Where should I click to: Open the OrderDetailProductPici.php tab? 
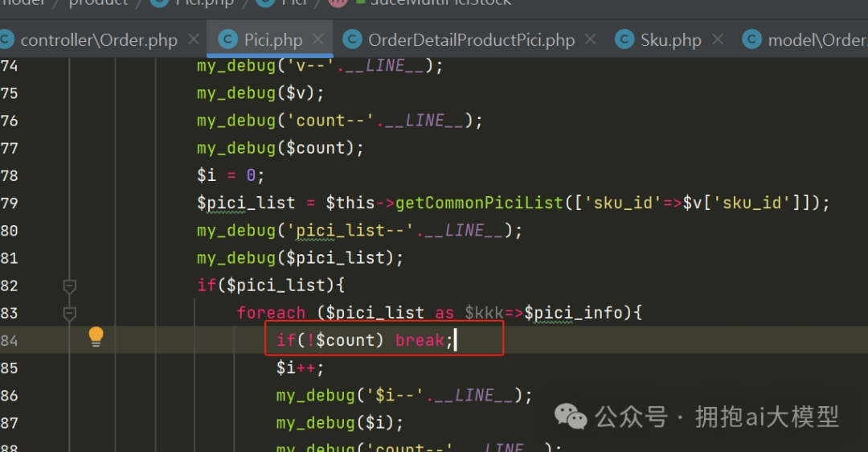pyautogui.click(x=470, y=40)
